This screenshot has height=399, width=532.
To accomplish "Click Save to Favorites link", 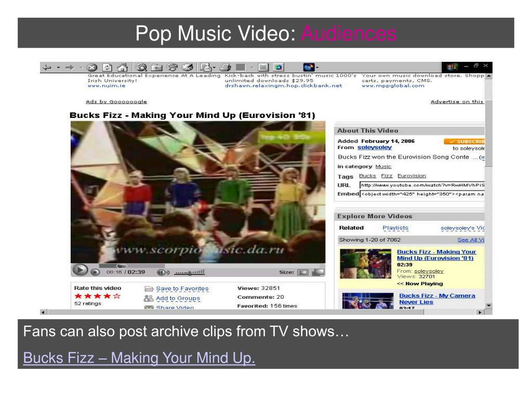I will click(182, 289).
